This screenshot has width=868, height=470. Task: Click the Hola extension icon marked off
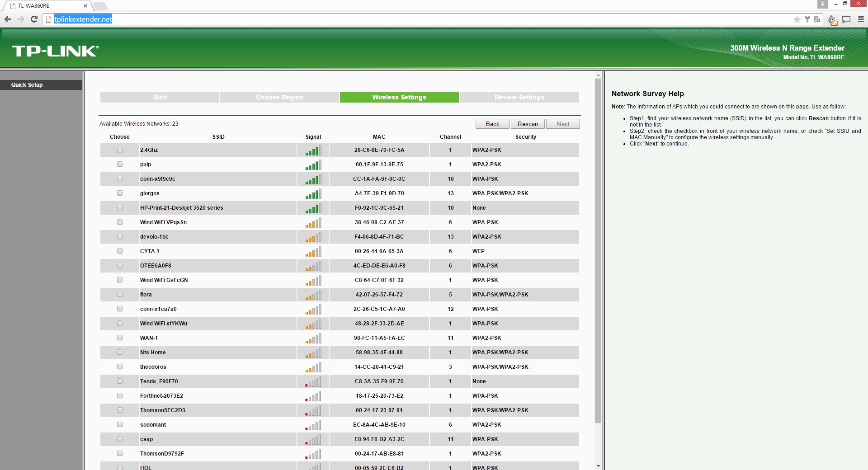(832, 19)
